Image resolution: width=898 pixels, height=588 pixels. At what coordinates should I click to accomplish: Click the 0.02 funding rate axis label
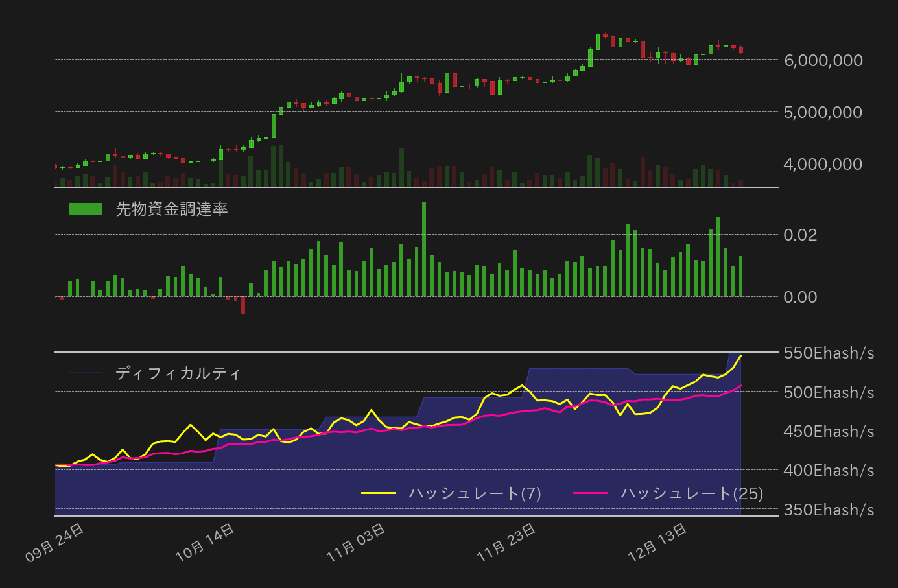coord(800,235)
